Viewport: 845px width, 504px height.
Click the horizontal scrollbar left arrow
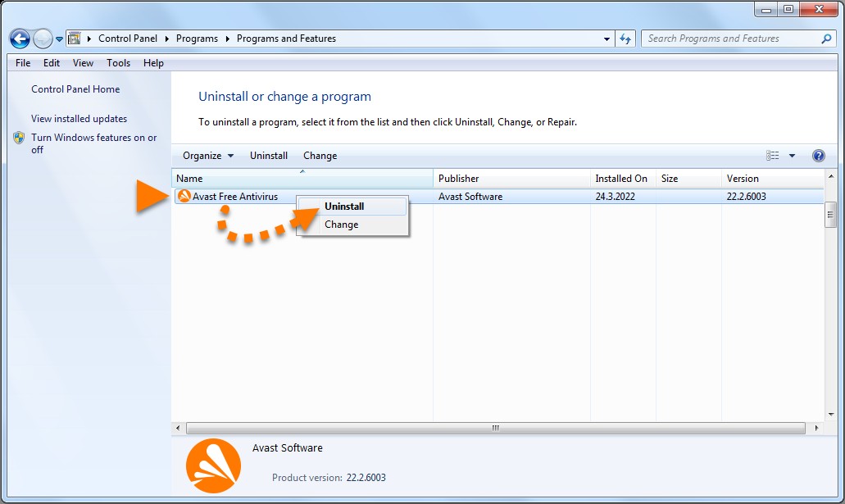pyautogui.click(x=179, y=428)
